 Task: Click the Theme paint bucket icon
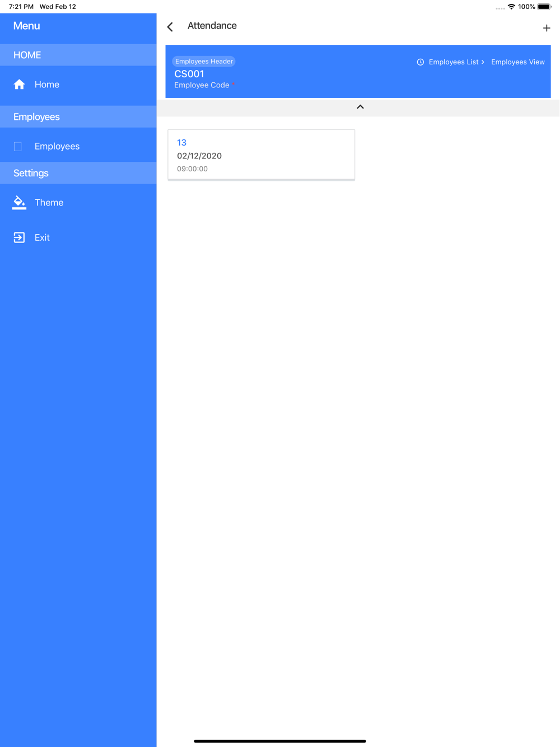pos(19,202)
